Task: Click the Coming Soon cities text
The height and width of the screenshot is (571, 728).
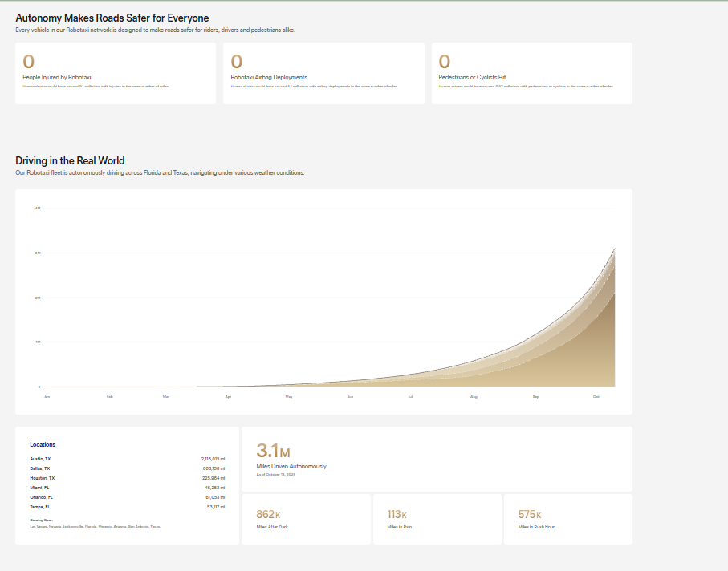Action: point(96,526)
